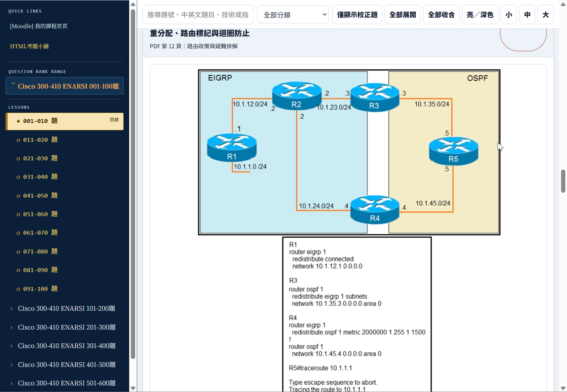567x392 pixels.
Task: Click the heading 重分配、路由標記與迴圈防止
Action: pyautogui.click(x=200, y=33)
